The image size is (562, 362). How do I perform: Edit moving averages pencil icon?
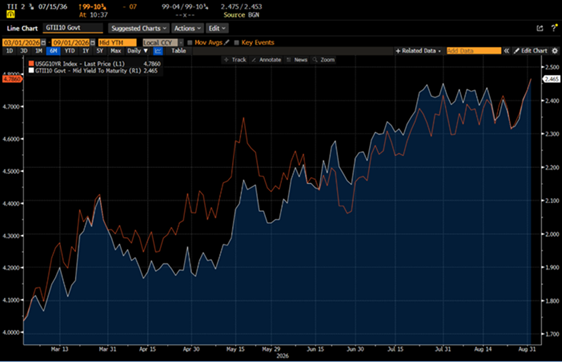click(x=227, y=42)
